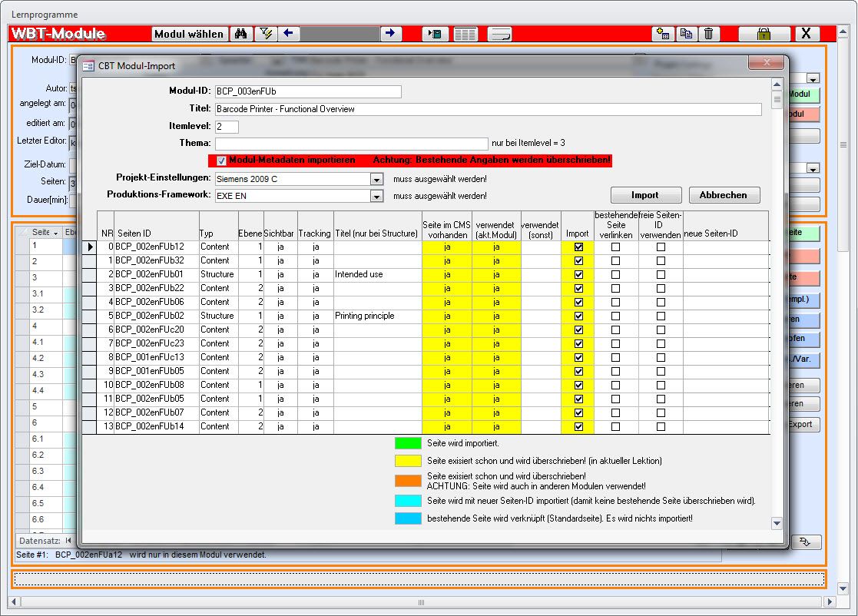Click the padlock lock icon
This screenshot has width=858, height=616.
pyautogui.click(x=764, y=34)
